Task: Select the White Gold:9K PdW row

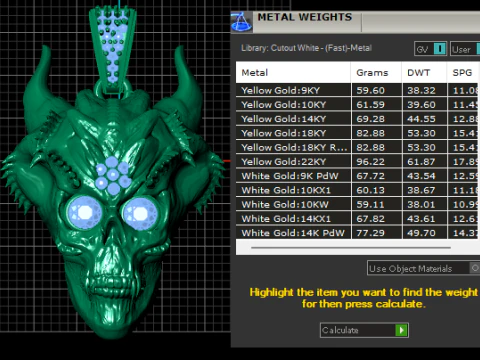Action: (x=358, y=176)
